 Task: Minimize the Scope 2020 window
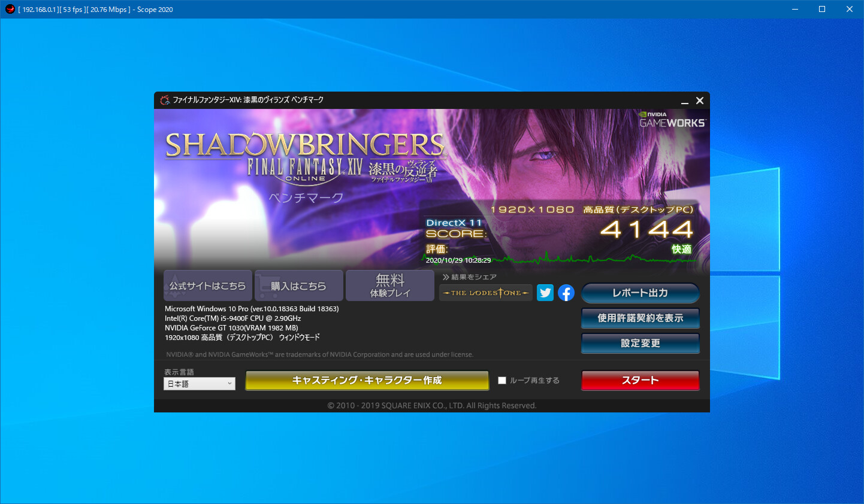pos(795,9)
